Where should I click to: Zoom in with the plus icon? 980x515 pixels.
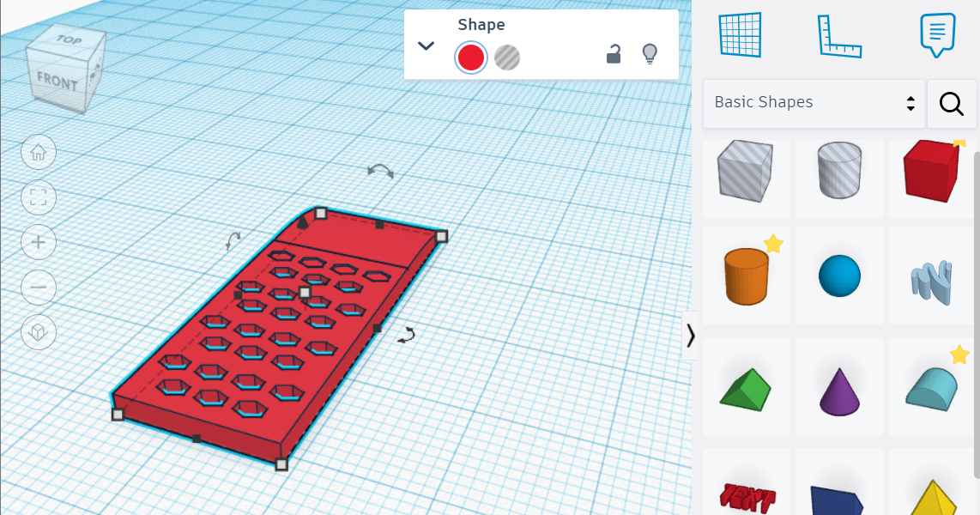pyautogui.click(x=38, y=242)
